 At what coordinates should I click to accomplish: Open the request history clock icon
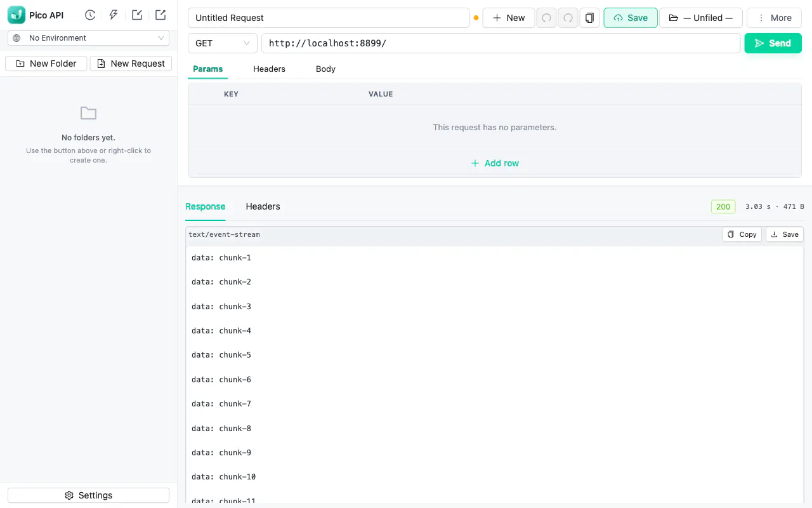tap(90, 15)
